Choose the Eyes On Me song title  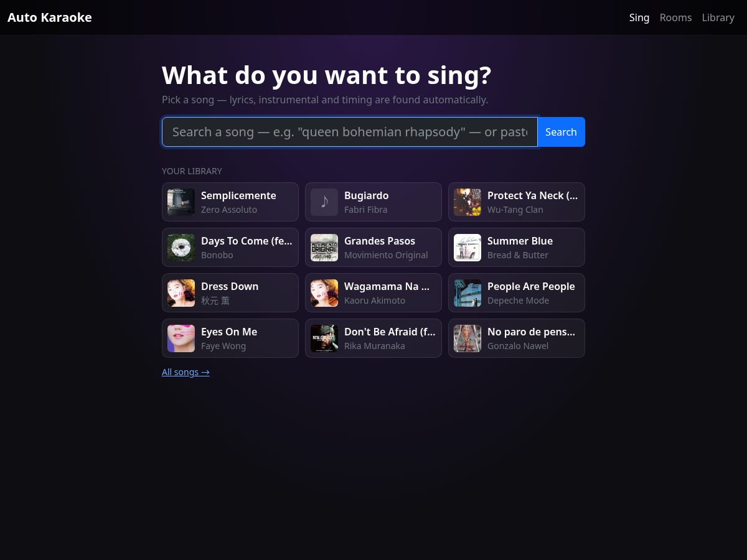[229, 332]
